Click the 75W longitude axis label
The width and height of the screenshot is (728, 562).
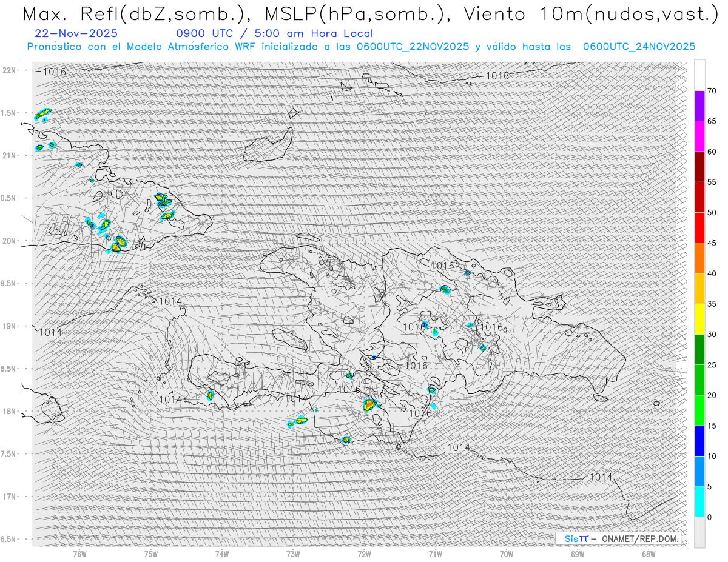tap(151, 554)
